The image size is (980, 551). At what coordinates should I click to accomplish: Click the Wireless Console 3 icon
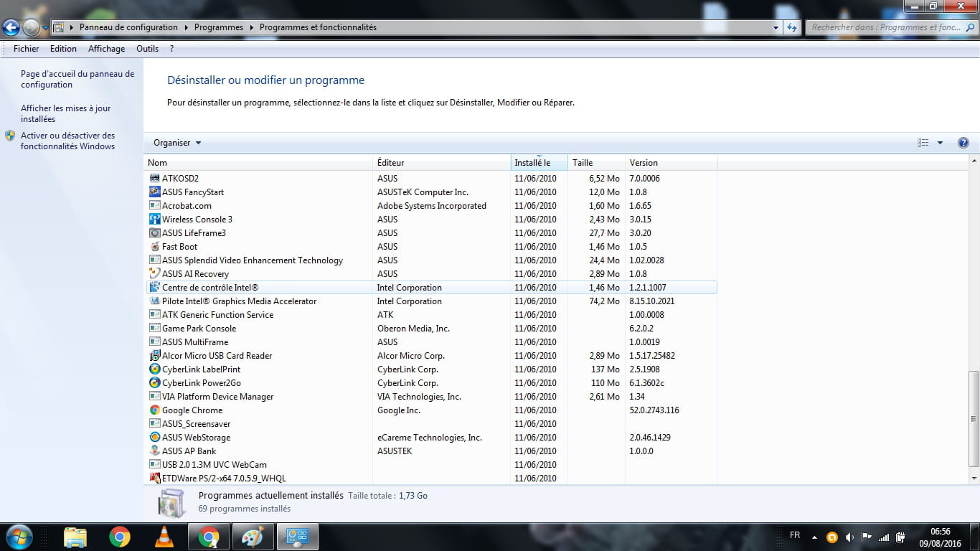pyautogui.click(x=154, y=219)
